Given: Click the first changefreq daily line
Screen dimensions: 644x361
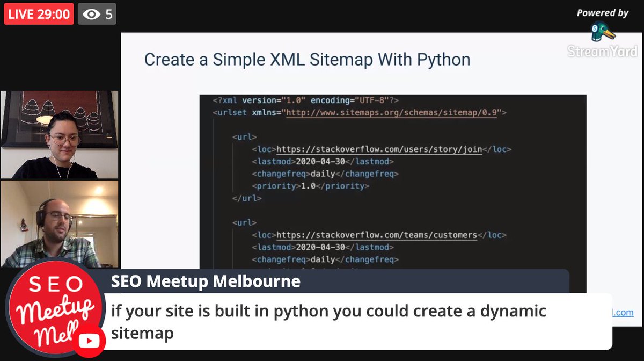Looking at the screenshot, I should click(x=325, y=174).
